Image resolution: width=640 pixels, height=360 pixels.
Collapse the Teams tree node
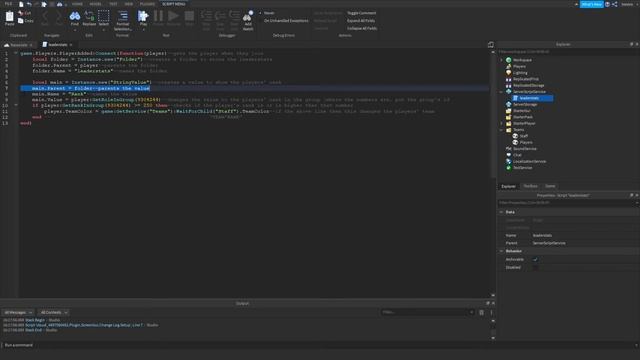pos(502,130)
